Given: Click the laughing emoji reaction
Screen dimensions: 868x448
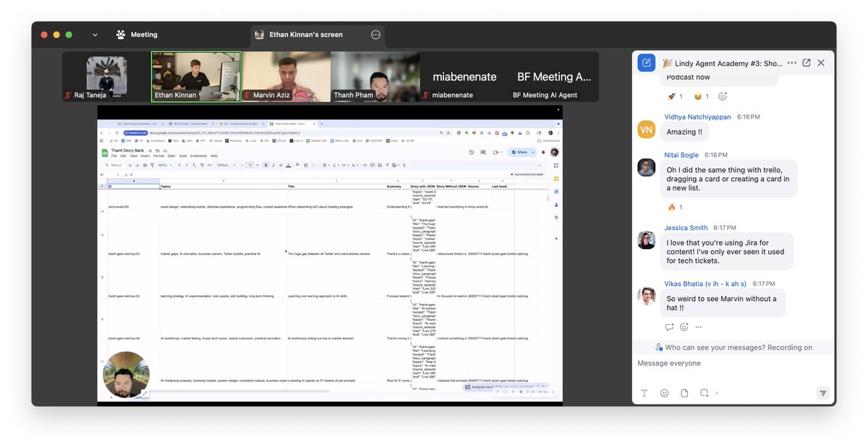Looking at the screenshot, I should pyautogui.click(x=702, y=96).
